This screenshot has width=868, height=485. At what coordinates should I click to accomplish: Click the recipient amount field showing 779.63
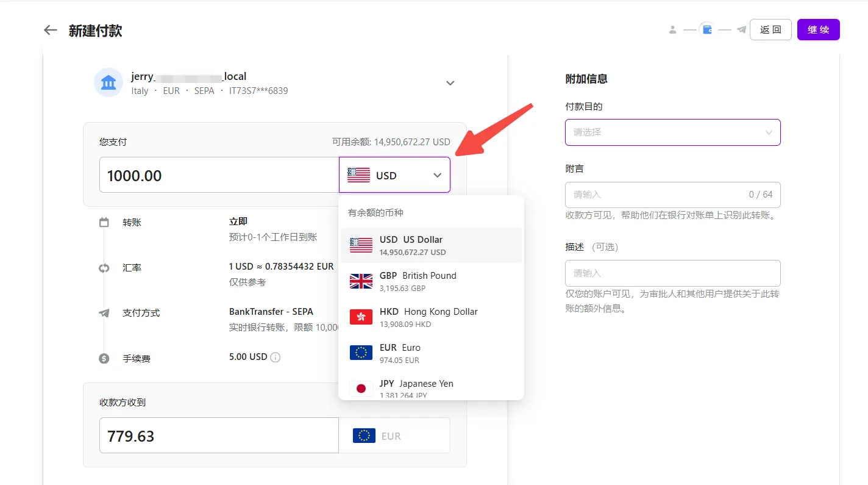coord(219,436)
